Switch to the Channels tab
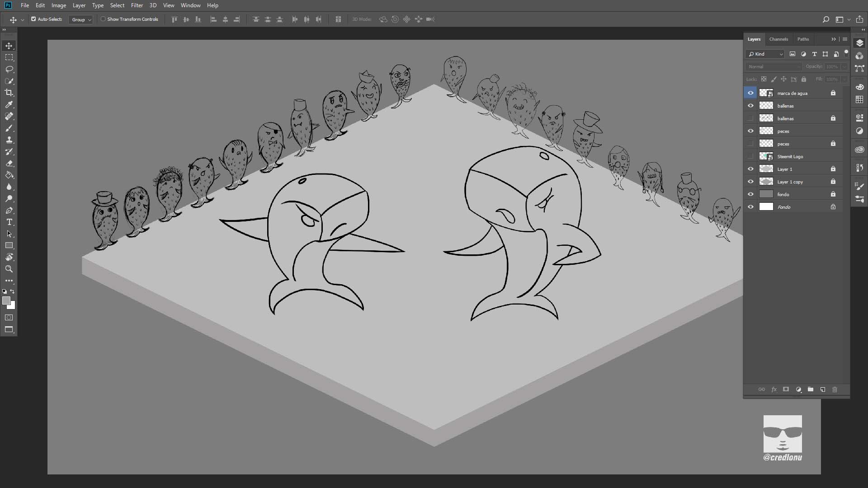868x488 pixels. pyautogui.click(x=778, y=39)
